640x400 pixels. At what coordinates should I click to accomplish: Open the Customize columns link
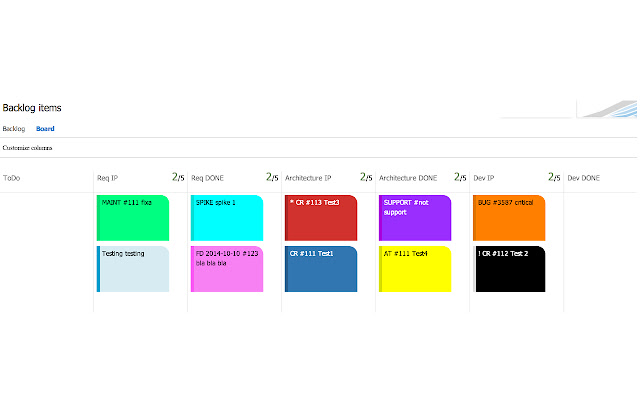(27, 148)
